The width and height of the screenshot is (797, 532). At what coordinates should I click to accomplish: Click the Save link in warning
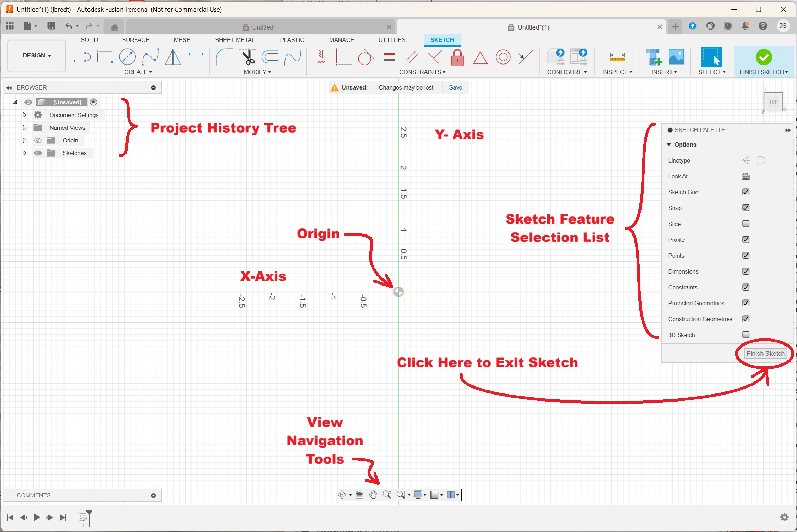coord(455,87)
